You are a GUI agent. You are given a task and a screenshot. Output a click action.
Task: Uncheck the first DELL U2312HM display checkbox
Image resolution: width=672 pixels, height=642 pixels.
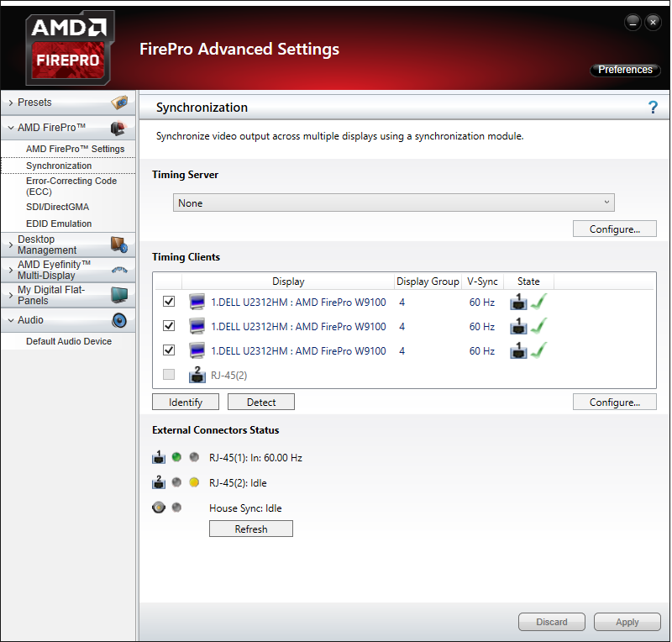pos(169,302)
